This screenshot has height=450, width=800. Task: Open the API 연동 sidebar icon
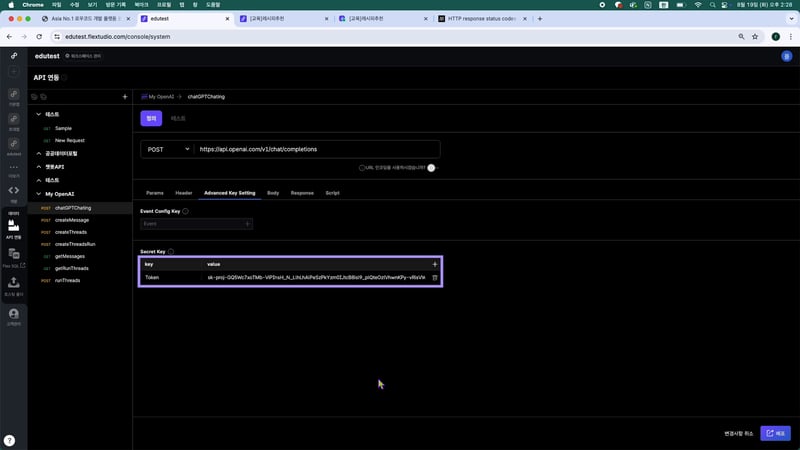click(x=14, y=227)
